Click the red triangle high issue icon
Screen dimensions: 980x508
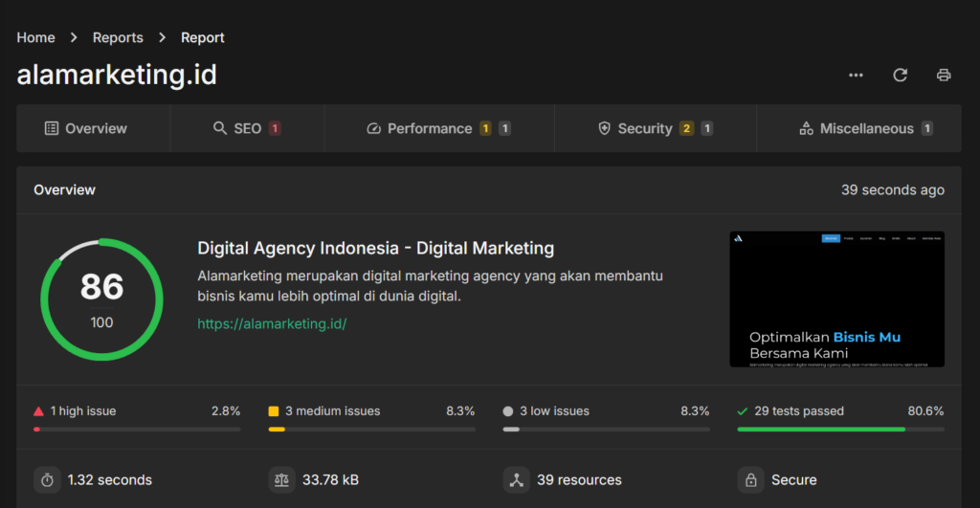[x=38, y=411]
